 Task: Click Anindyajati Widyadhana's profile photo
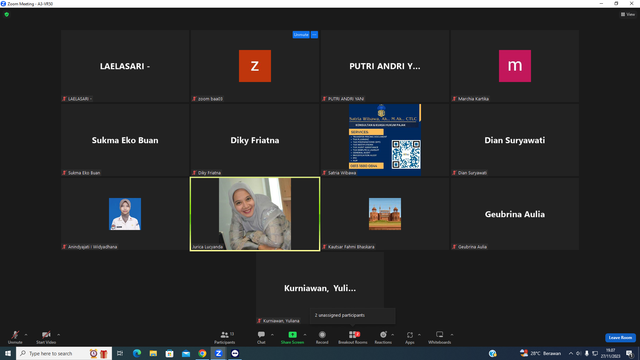125,214
